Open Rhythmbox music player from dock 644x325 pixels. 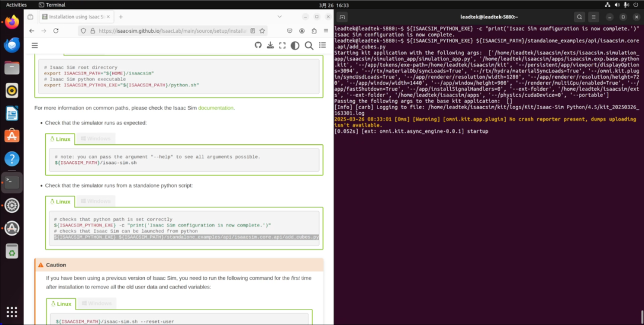[x=12, y=90]
